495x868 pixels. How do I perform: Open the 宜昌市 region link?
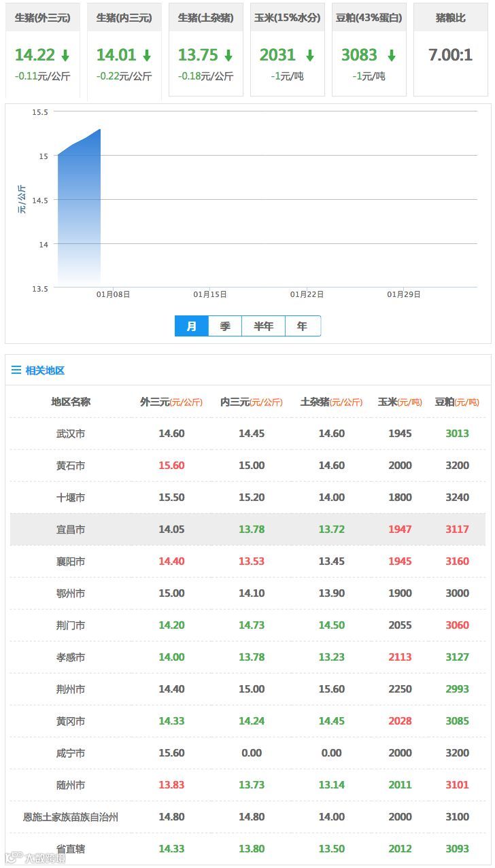71,530
